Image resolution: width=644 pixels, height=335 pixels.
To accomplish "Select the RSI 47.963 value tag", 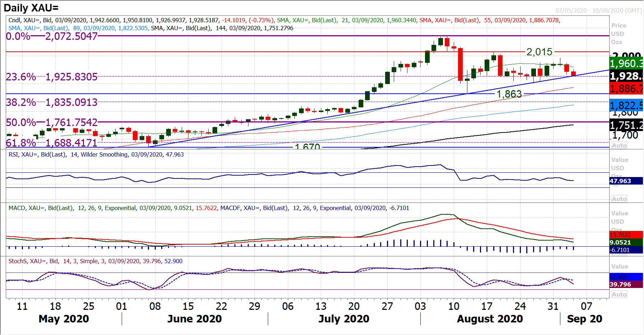I will 626,181.
